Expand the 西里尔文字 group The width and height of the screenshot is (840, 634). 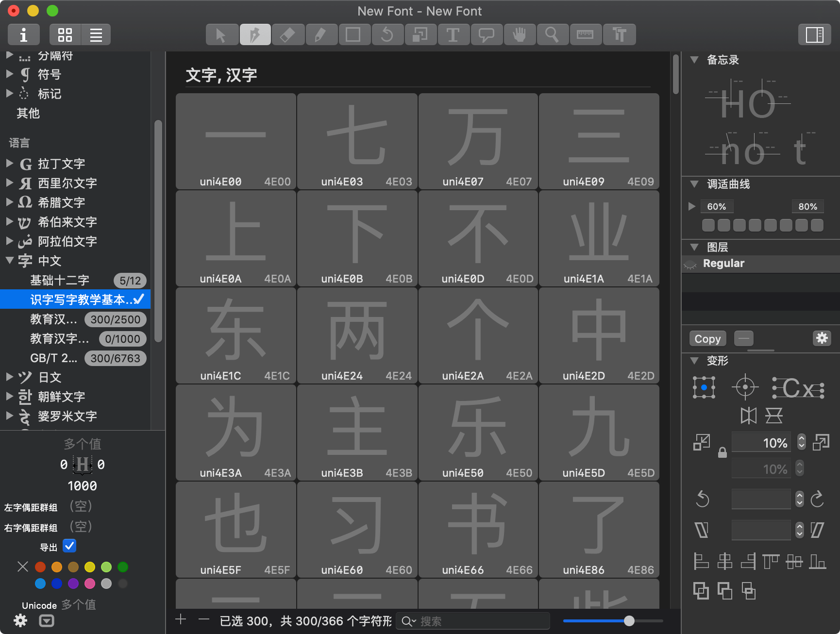pyautogui.click(x=9, y=183)
